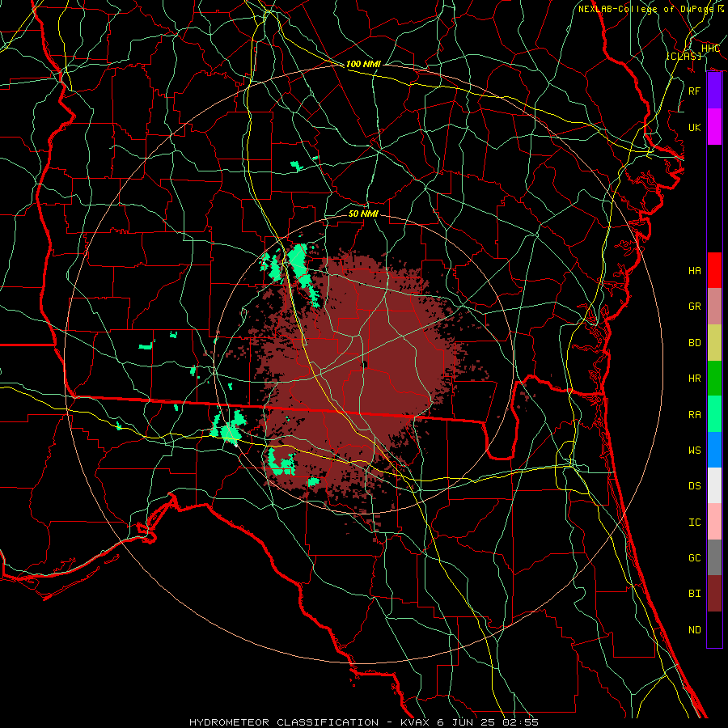Screen dimensions: 728x728
Task: Click the 'ND' legend label
Action: click(694, 630)
